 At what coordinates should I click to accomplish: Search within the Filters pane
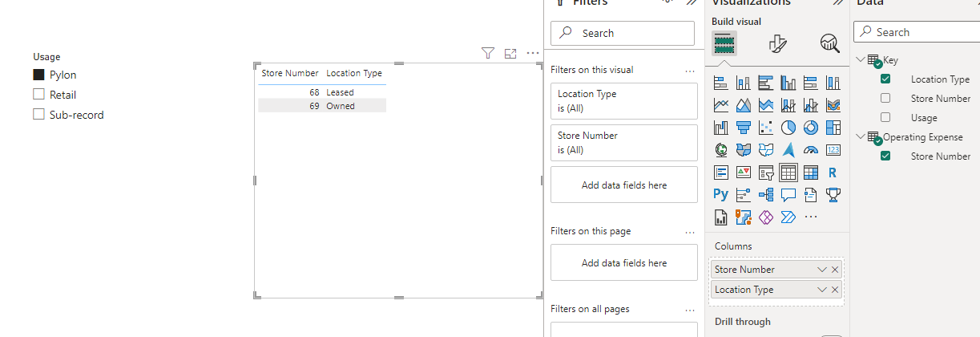(x=623, y=33)
